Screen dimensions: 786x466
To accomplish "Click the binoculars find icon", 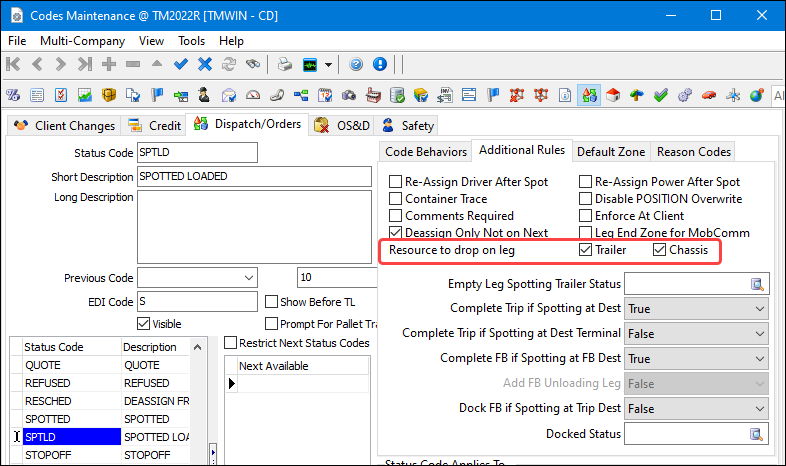I will (x=254, y=64).
